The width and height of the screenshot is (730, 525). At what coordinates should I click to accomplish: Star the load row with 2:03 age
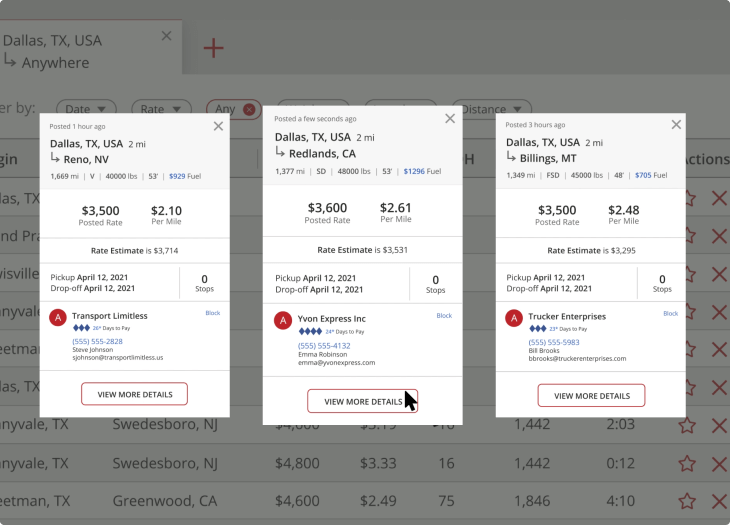[x=687, y=425]
